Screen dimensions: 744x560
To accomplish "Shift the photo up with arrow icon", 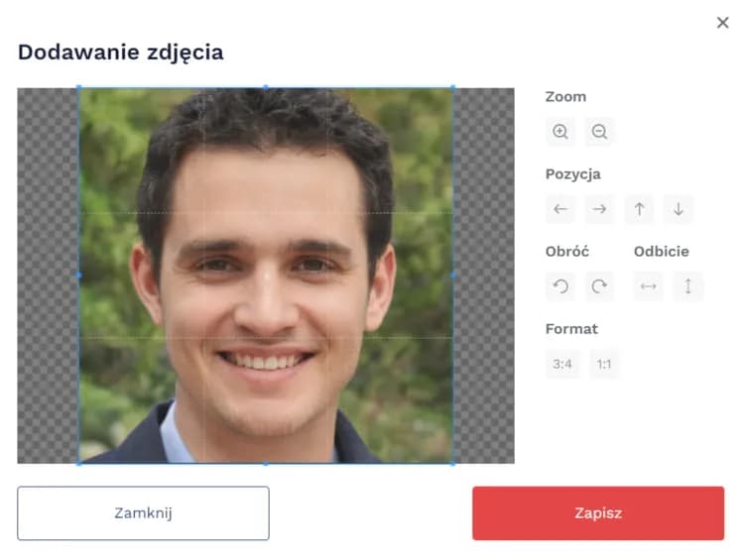I will 639,209.
